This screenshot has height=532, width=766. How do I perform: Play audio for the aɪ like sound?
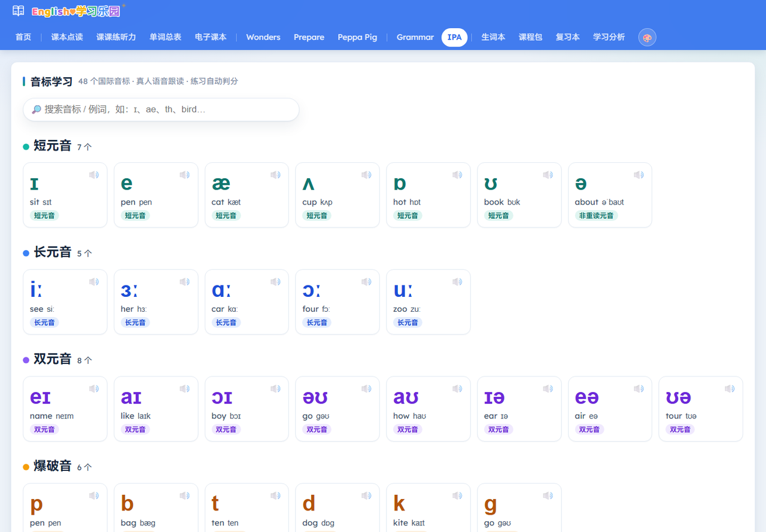coord(184,389)
